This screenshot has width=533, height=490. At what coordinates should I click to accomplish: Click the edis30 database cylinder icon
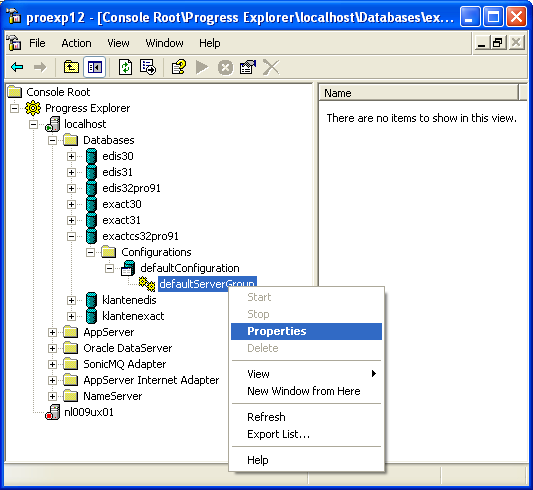[x=91, y=156]
